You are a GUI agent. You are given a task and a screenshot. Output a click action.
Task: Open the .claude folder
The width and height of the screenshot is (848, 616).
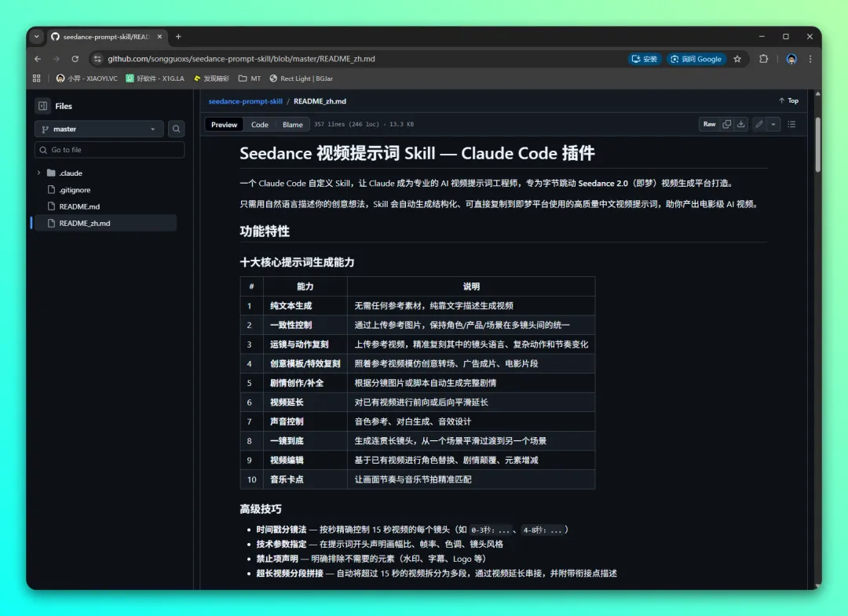click(x=71, y=173)
